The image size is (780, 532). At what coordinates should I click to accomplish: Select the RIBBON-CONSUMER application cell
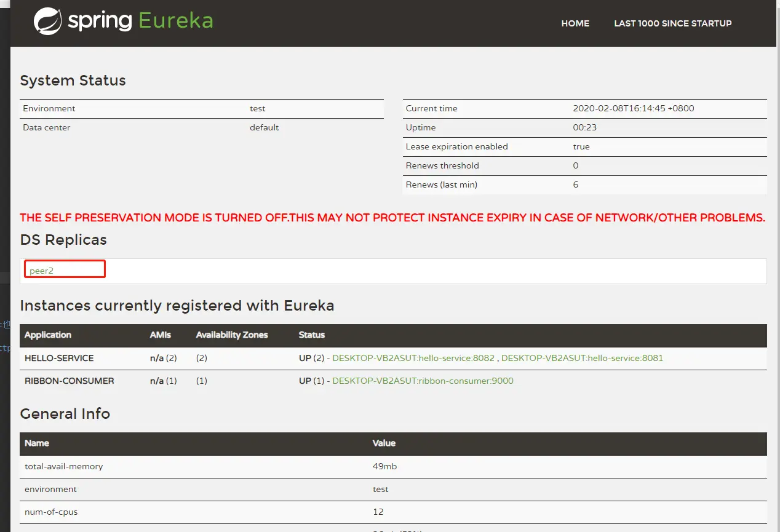point(70,381)
